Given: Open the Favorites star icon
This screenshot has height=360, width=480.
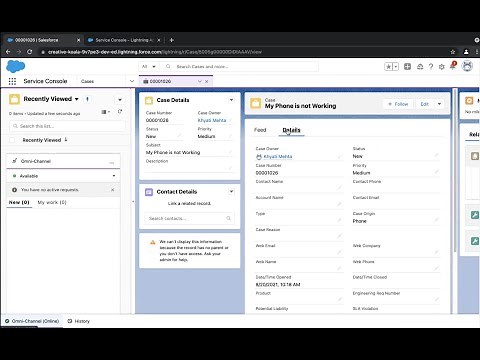Looking at the screenshot, I should [x=388, y=67].
